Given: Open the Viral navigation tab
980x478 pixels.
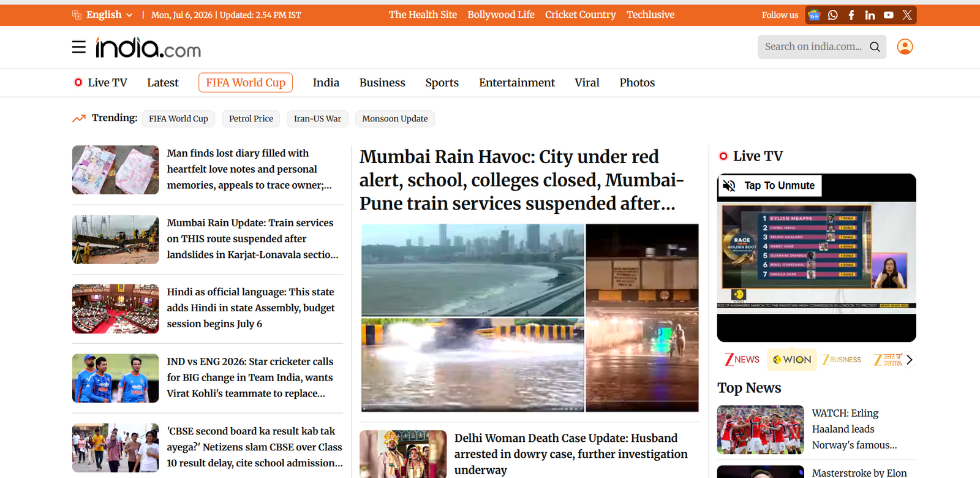Looking at the screenshot, I should tap(587, 83).
